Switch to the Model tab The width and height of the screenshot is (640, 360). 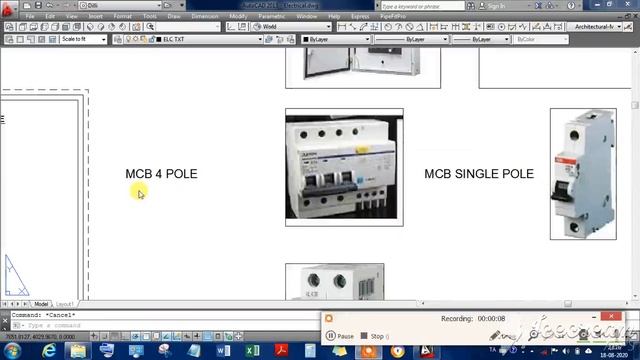click(41, 304)
